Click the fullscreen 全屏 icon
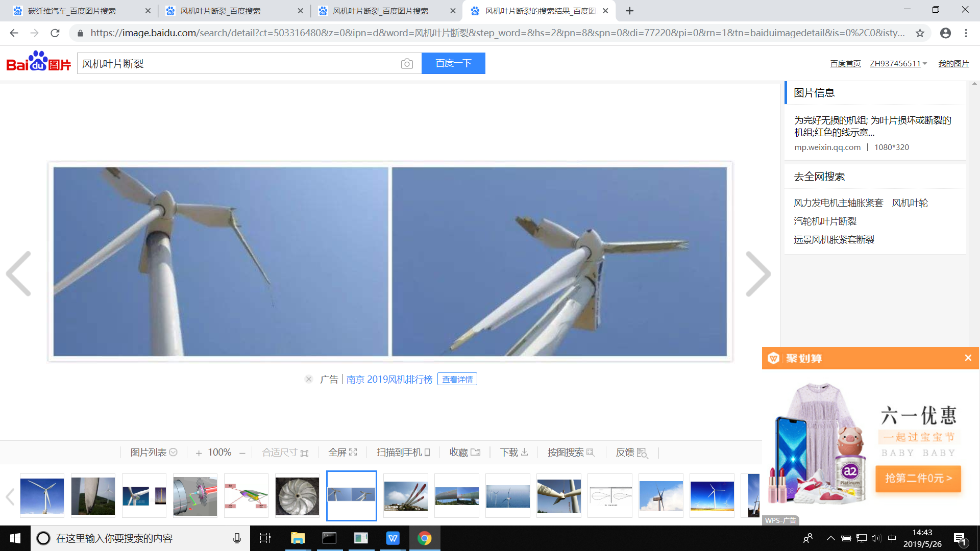 coord(353,452)
